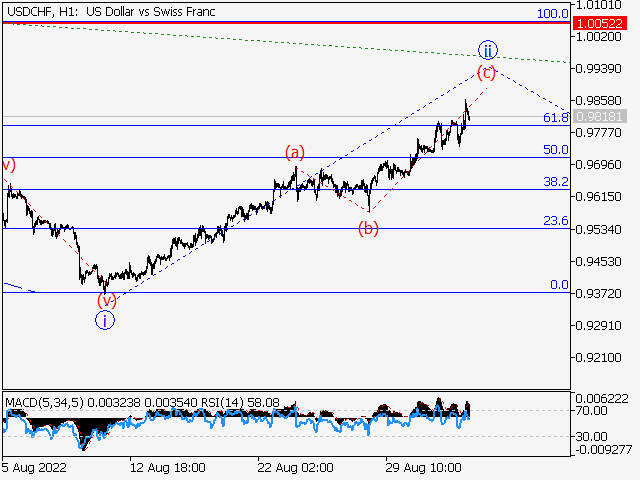
Task: Click the circled blue 'i' wave label
Action: pos(105,320)
